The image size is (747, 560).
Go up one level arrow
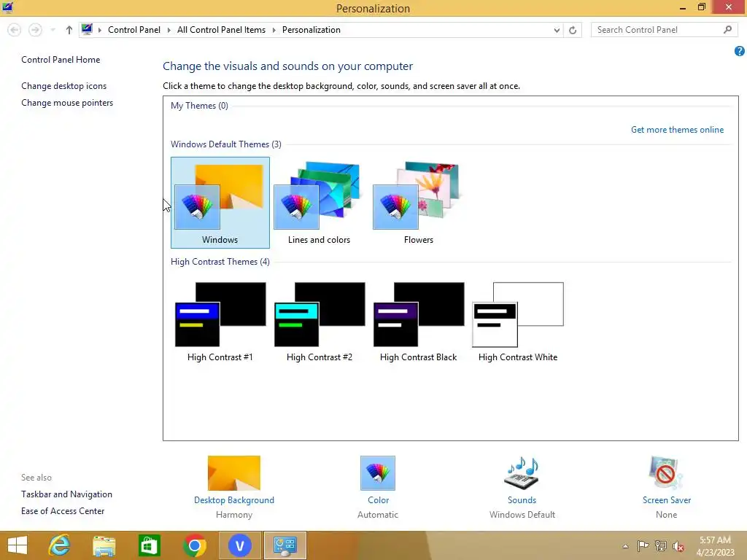(69, 30)
